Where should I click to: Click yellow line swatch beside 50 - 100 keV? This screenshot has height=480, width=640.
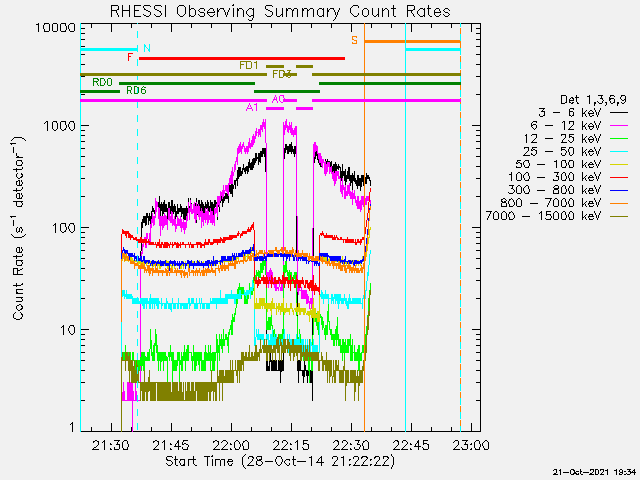pos(619,164)
